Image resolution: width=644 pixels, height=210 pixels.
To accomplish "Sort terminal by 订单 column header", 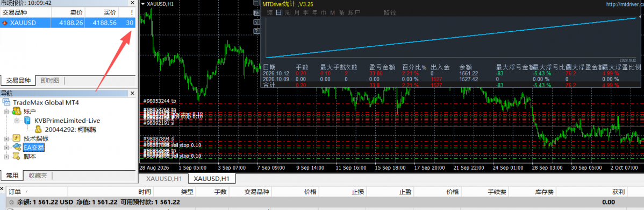I will coord(37,192).
